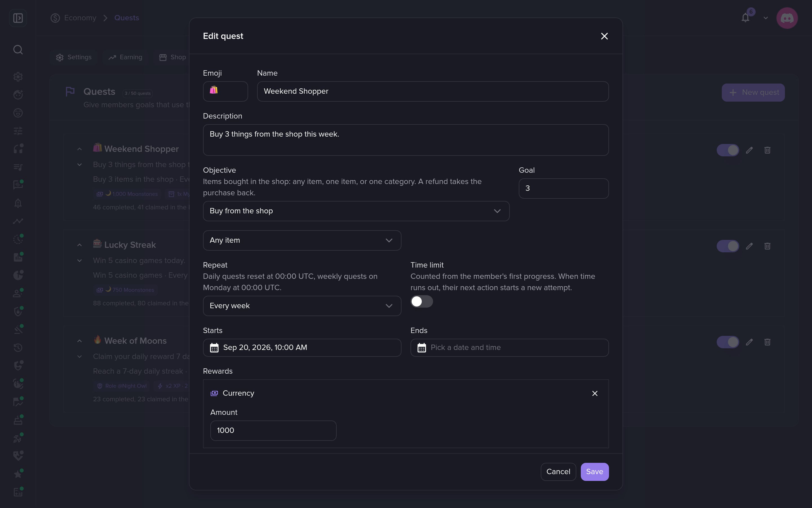Screen dimensions: 812x508
Task: Toggle the Weekend Shopper quest switch
Action: pos(727,150)
